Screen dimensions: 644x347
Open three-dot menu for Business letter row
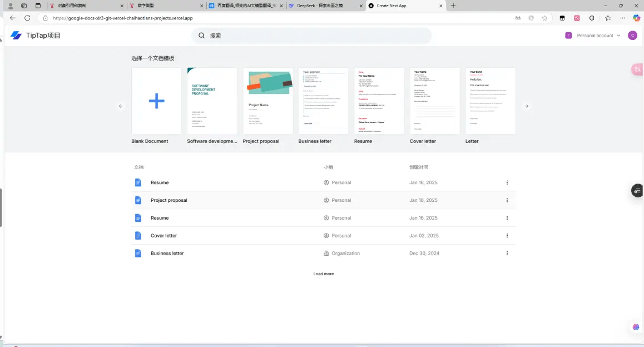(x=507, y=254)
